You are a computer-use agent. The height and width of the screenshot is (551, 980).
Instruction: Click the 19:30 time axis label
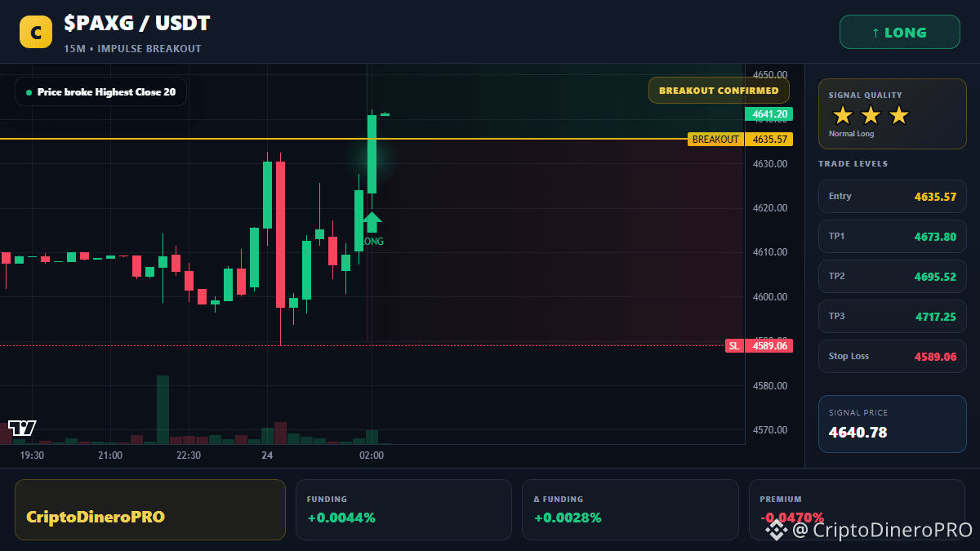click(x=32, y=455)
